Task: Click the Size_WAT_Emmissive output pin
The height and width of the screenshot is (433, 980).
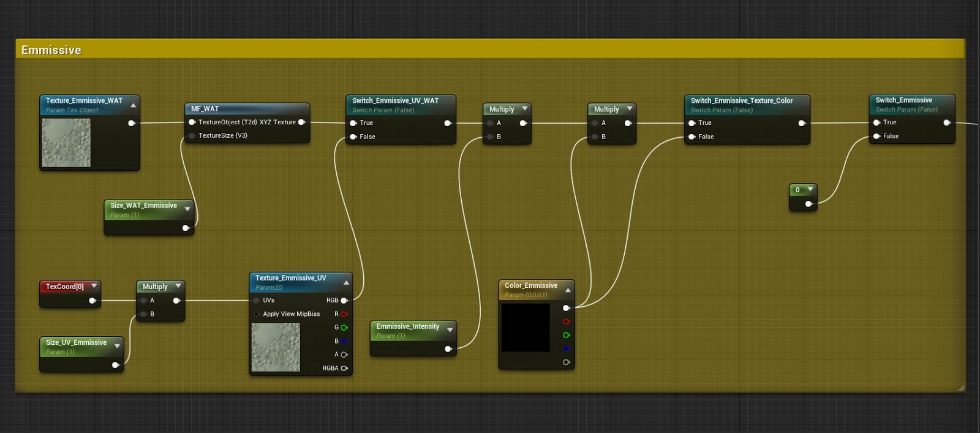Action: pyautogui.click(x=186, y=228)
